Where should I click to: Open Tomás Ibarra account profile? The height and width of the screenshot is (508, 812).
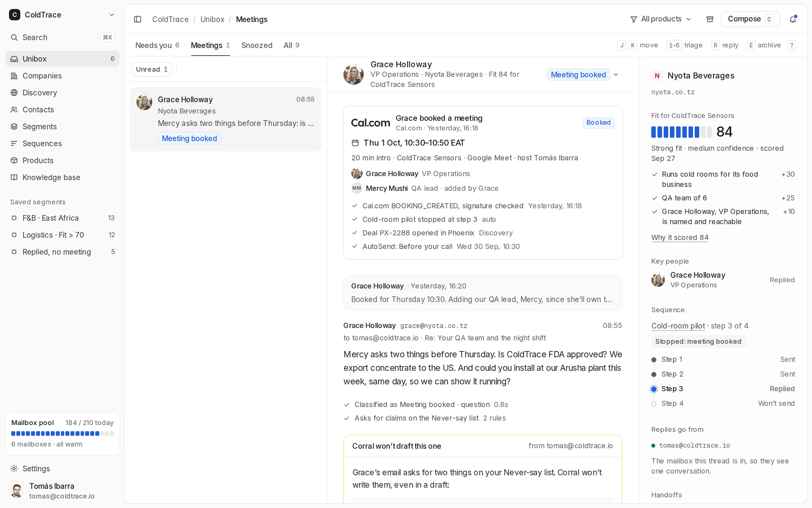(x=63, y=491)
